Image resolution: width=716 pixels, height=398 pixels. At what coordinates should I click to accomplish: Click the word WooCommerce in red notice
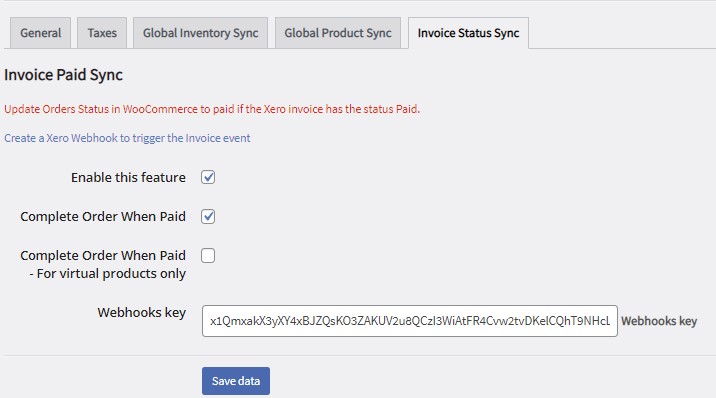(x=160, y=109)
